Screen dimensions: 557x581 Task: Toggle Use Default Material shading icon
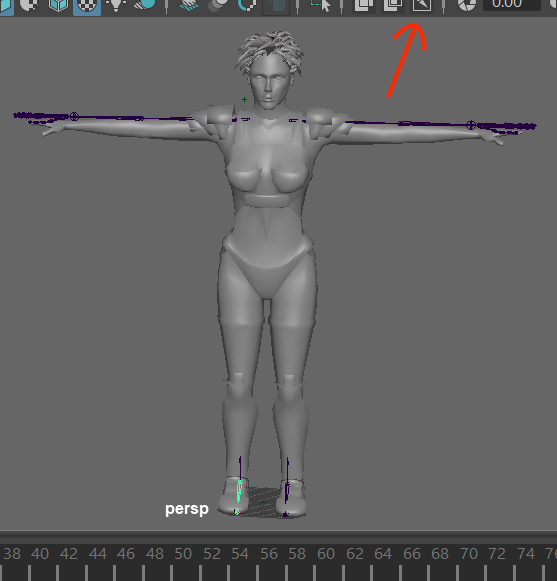(x=29, y=5)
